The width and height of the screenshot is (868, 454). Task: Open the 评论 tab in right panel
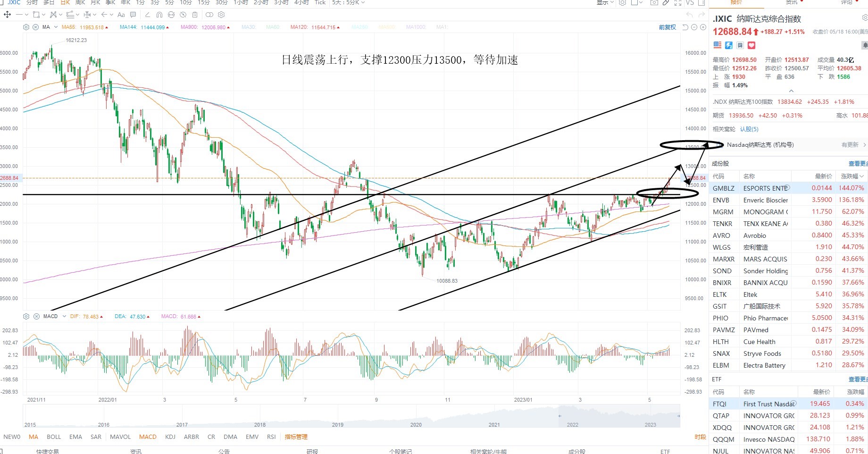pos(847,2)
